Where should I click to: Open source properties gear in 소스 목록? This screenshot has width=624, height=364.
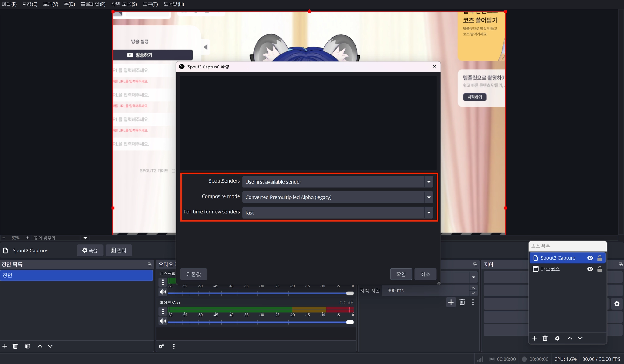(x=557, y=338)
